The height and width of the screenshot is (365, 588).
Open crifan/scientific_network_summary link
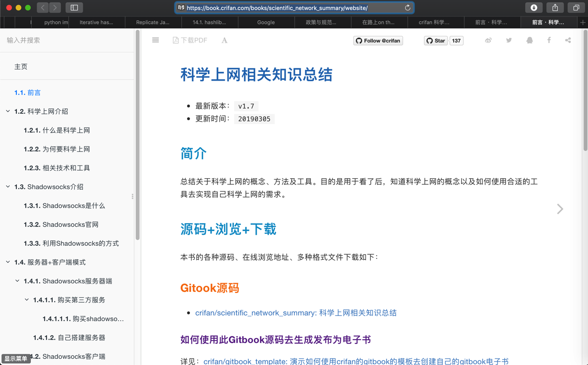click(296, 313)
